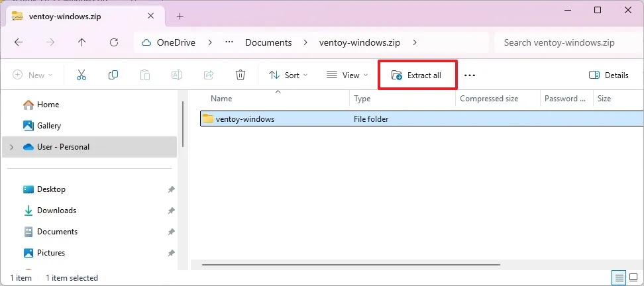Image resolution: width=644 pixels, height=286 pixels.
Task: Open the See more ellipsis menu
Action: click(470, 75)
